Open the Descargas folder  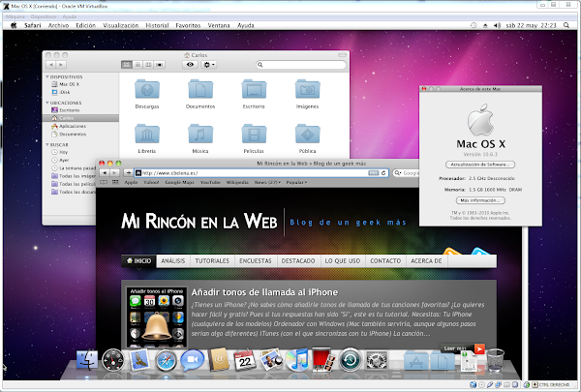pos(148,90)
